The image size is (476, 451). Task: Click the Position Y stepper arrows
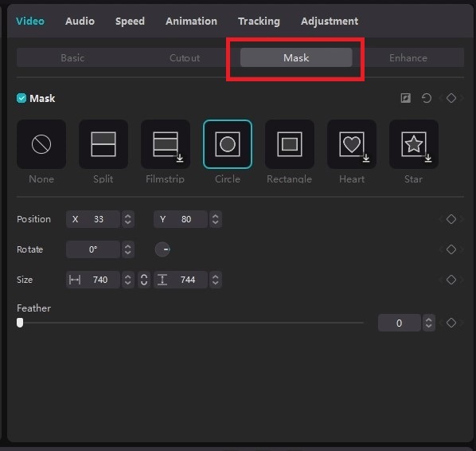[x=215, y=219]
